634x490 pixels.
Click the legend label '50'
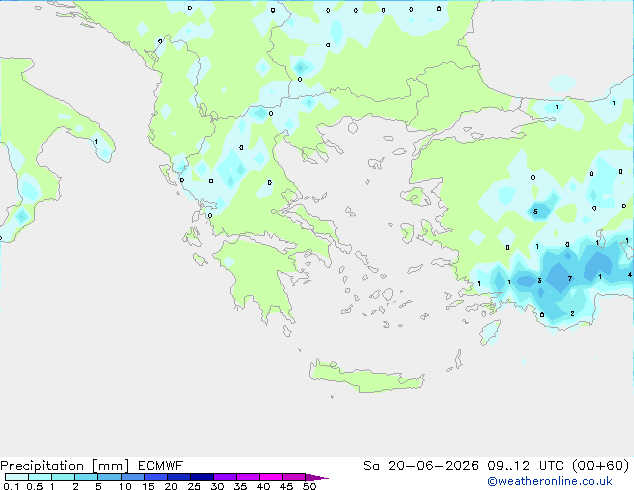coord(309,486)
